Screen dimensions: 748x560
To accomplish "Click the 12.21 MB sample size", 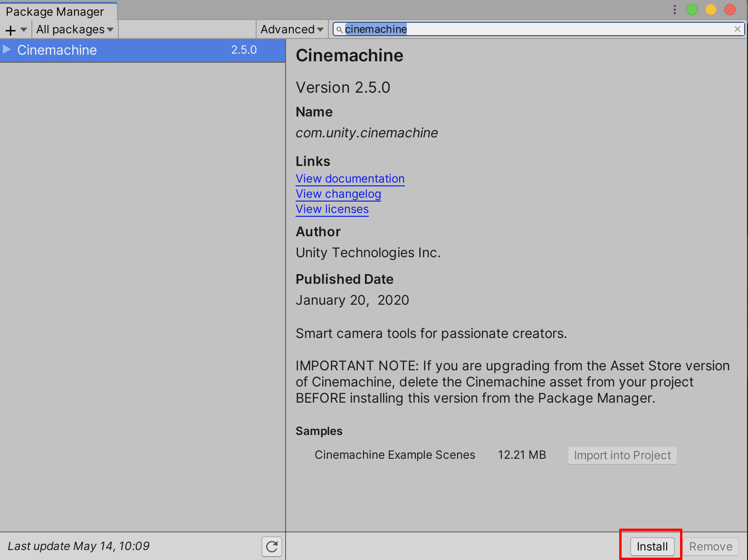I will (522, 455).
